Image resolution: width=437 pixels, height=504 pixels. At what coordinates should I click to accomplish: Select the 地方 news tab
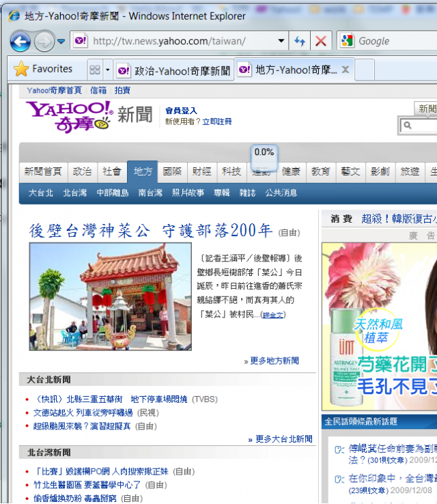(143, 171)
